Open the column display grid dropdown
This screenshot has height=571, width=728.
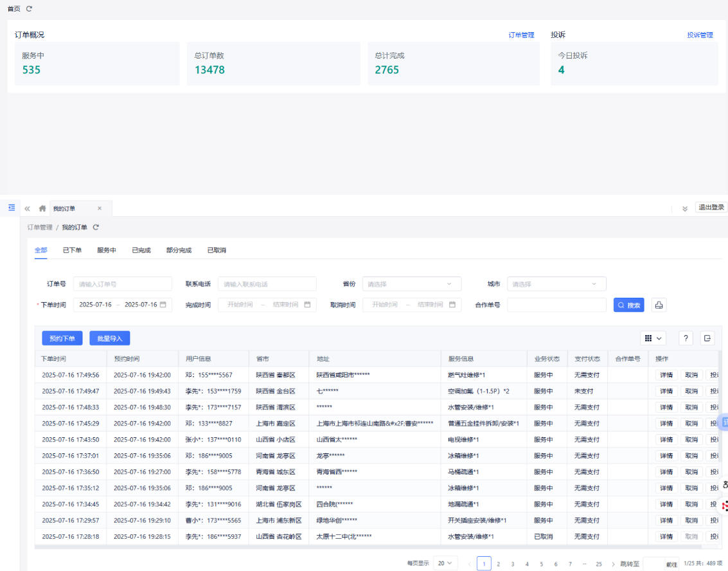click(x=653, y=338)
